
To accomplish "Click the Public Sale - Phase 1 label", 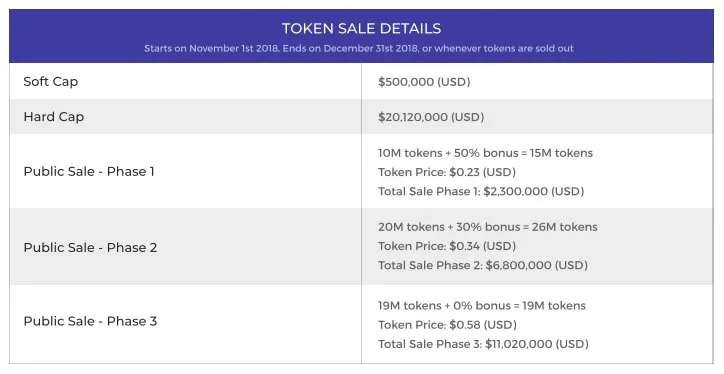I will click(x=89, y=172).
